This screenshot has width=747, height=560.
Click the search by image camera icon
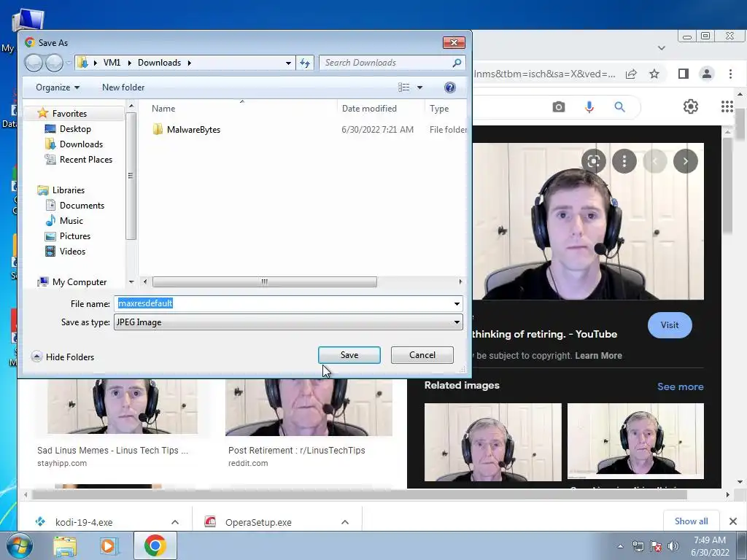tap(559, 107)
